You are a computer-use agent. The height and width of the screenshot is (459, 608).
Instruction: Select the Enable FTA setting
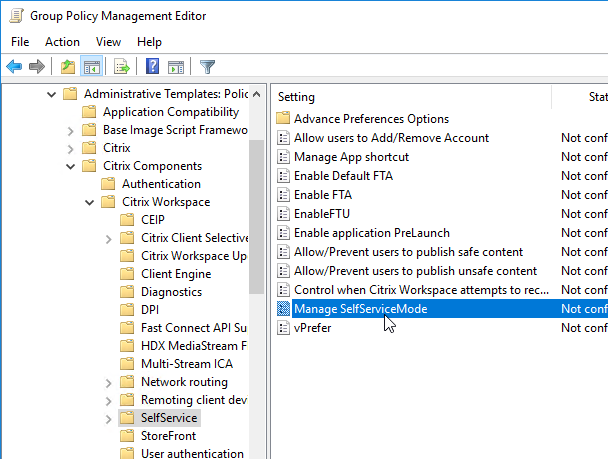[323, 195]
